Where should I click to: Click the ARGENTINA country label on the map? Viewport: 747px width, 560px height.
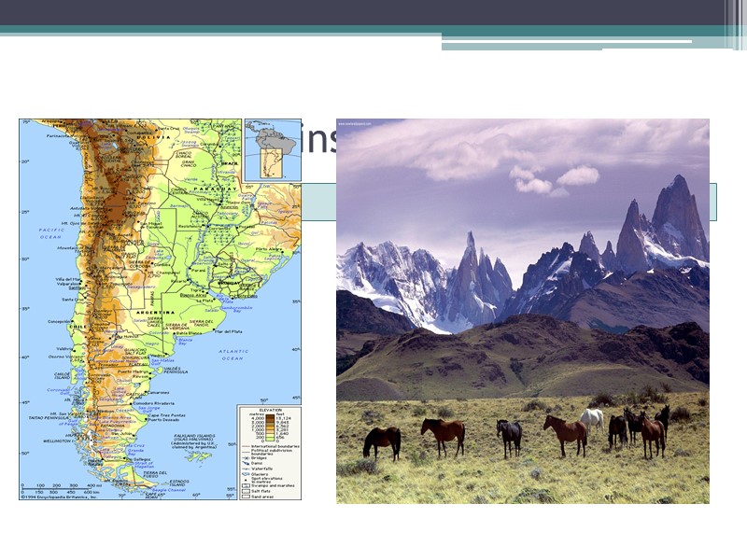coord(155,313)
